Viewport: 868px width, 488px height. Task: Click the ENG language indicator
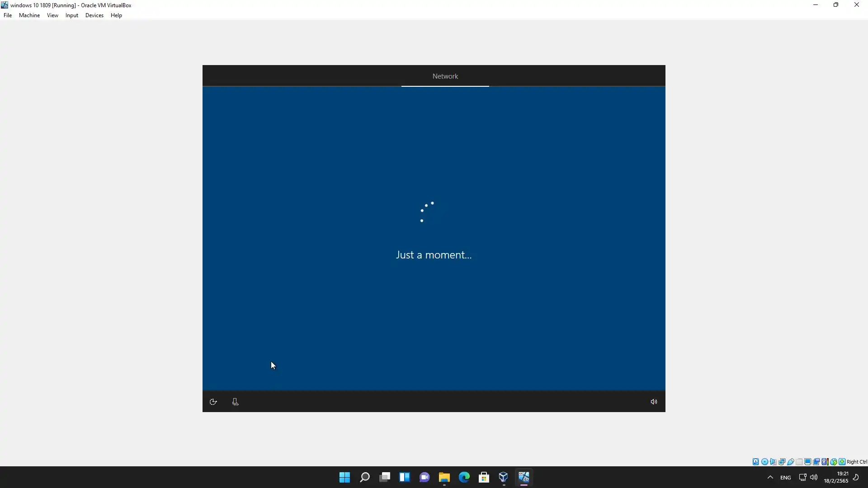pos(785,478)
